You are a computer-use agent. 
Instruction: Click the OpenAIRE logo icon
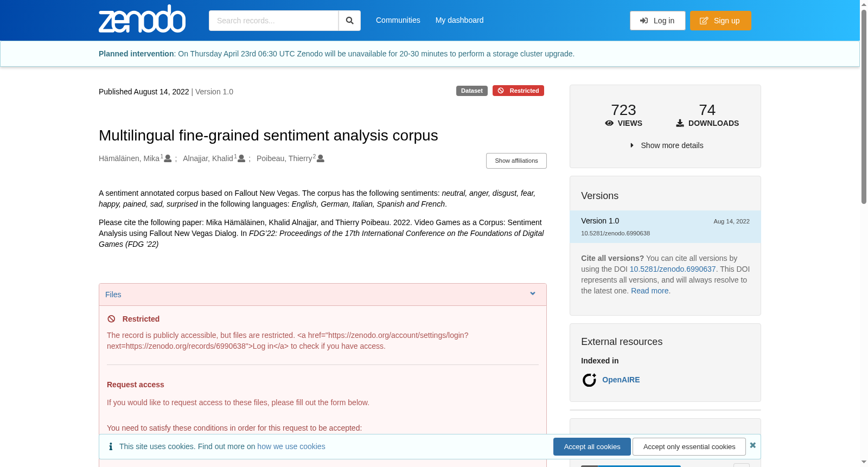point(589,380)
